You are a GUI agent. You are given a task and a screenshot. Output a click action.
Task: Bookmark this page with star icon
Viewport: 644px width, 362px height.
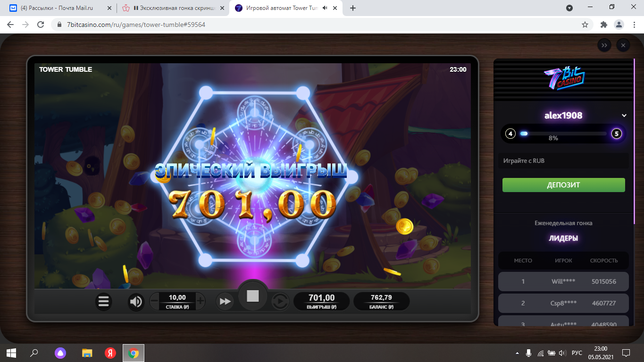[x=585, y=25]
